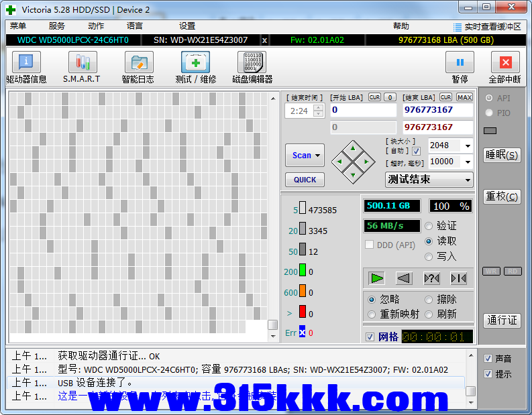Uncheck the 声音 sound checkbox
This screenshot has width=532, height=415.
point(488,359)
